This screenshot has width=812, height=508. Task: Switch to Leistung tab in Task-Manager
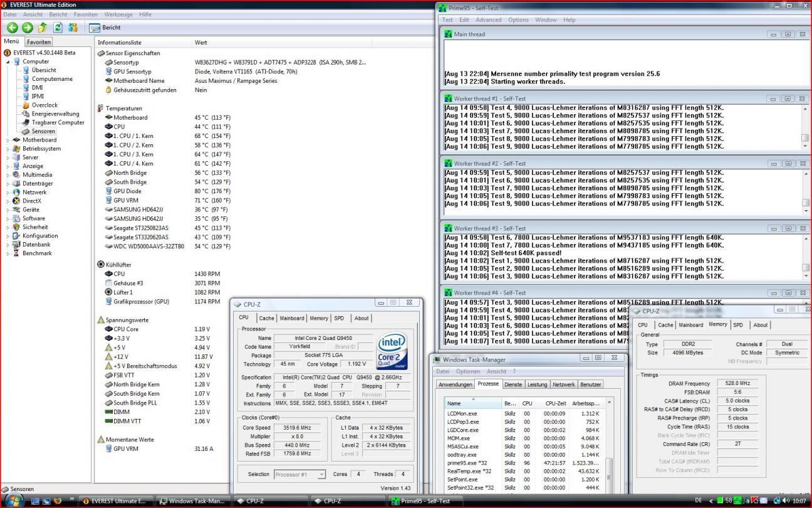537,384
